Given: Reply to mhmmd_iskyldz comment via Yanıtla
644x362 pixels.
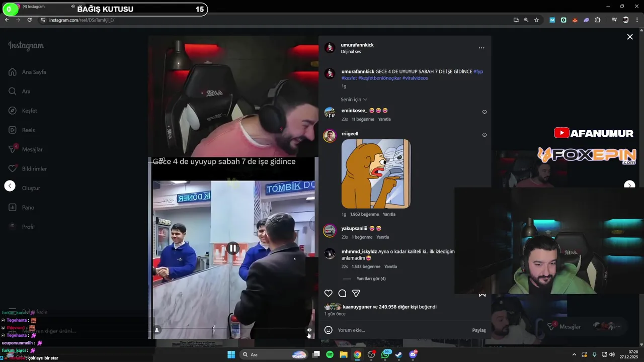Looking at the screenshot, I should (390, 266).
